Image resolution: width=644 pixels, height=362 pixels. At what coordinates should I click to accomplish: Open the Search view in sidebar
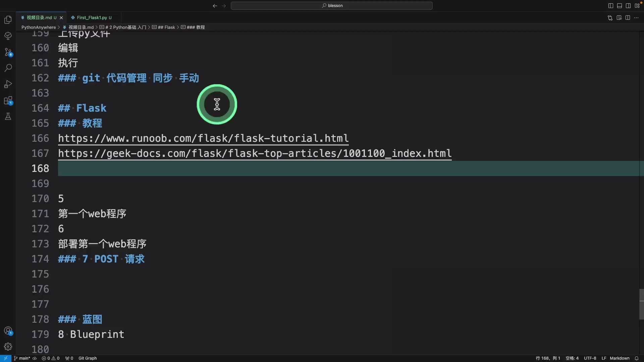tap(8, 68)
